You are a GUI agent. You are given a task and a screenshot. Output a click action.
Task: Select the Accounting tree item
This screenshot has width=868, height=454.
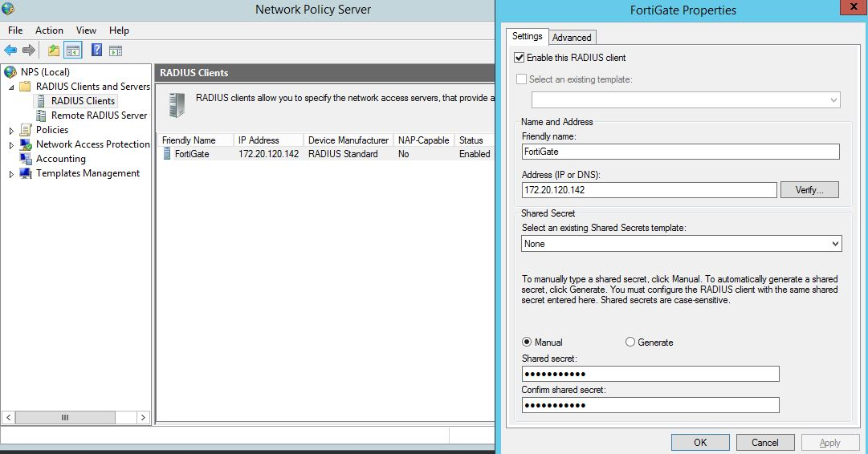(61, 159)
